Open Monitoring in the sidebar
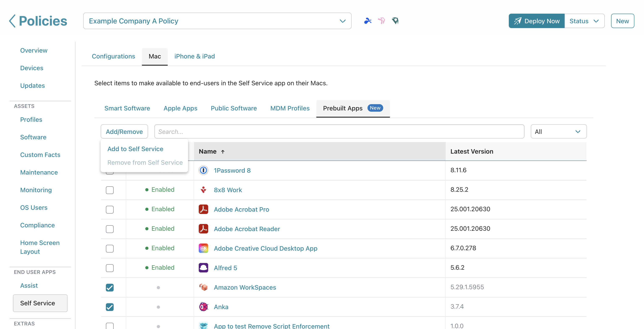Image resolution: width=644 pixels, height=329 pixels. point(36,190)
